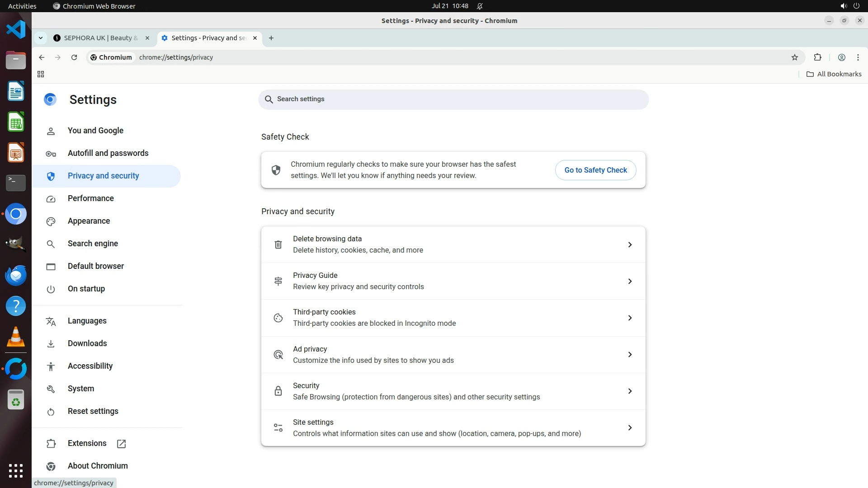The image size is (868, 488).
Task: Go back with the back arrow
Action: click(42, 57)
